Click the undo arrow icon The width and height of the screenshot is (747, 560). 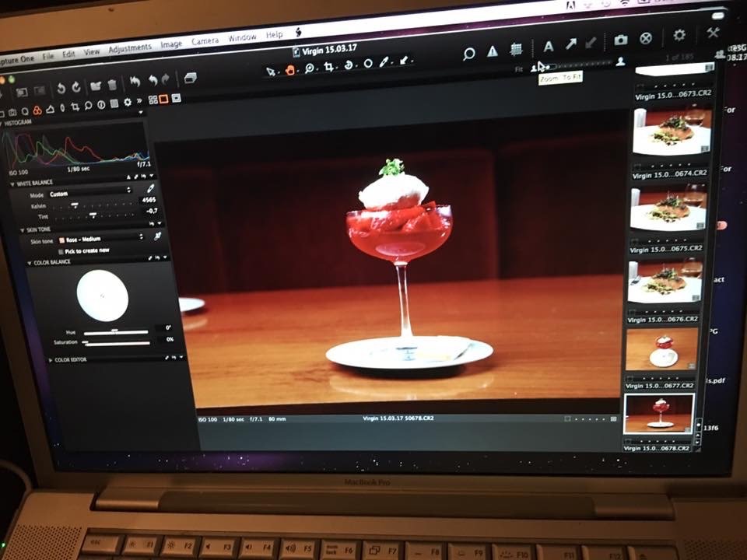click(153, 80)
